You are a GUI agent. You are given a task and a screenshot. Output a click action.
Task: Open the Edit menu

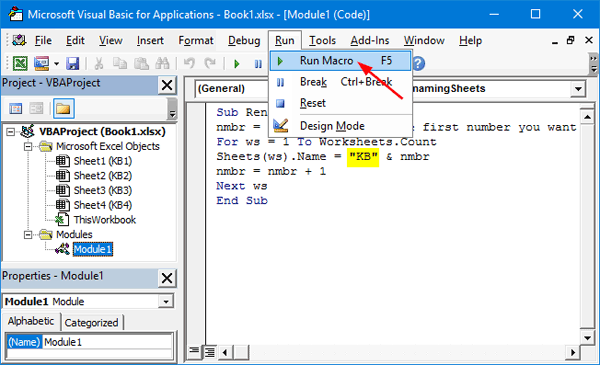pyautogui.click(x=75, y=40)
